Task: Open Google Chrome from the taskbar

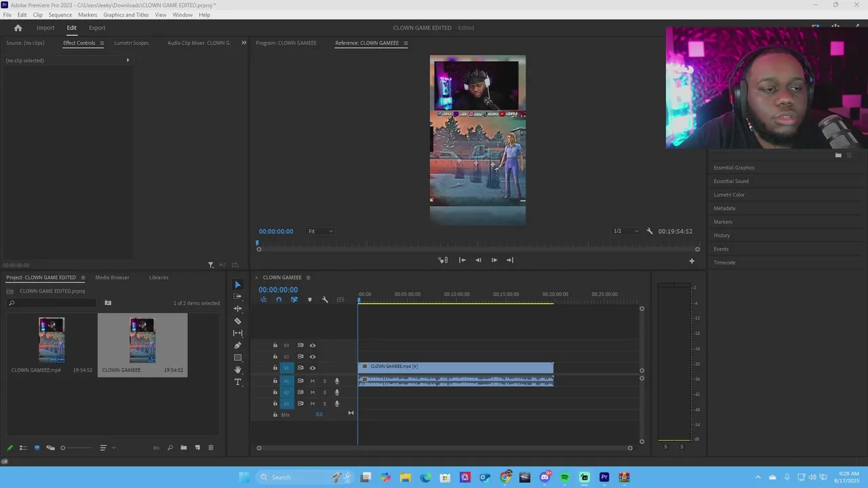Action: [x=506, y=477]
